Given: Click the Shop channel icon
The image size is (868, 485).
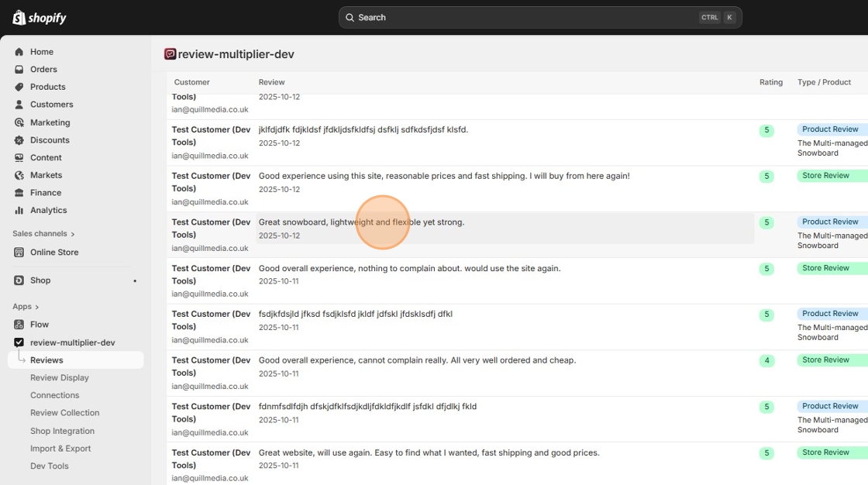Looking at the screenshot, I should point(19,280).
